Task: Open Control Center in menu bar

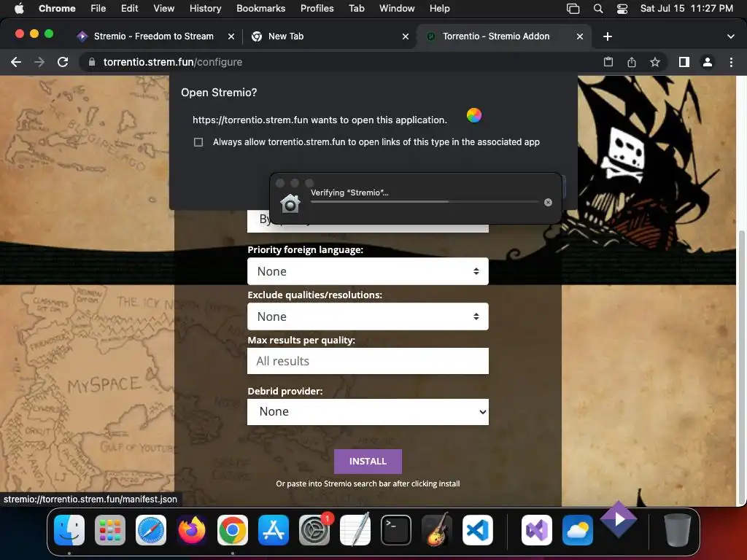Action: [622, 9]
